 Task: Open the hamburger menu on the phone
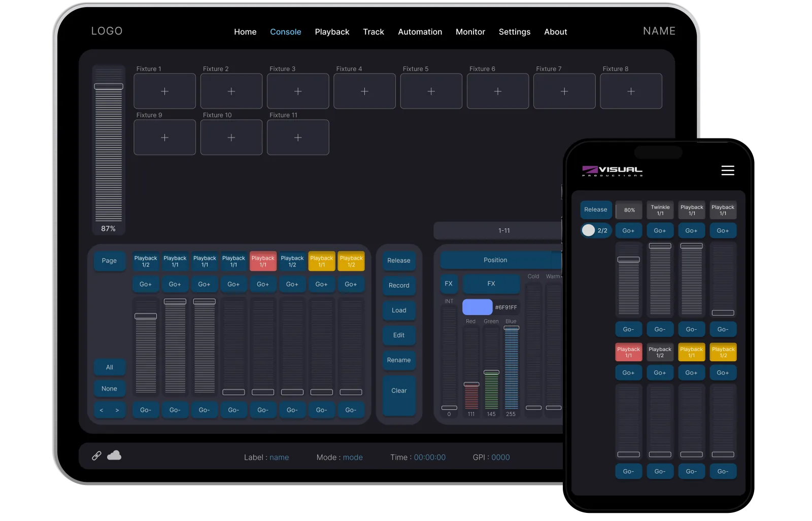tap(728, 170)
